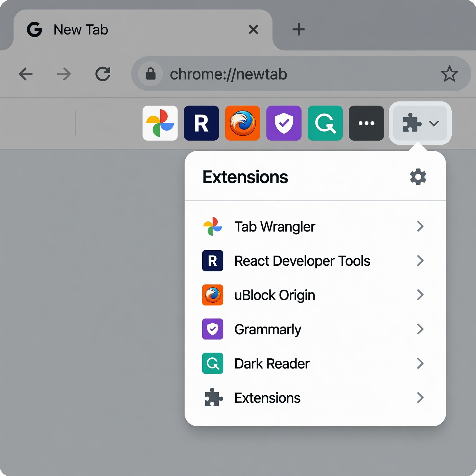Expand the uBlock Origin chevron
The image size is (476, 476).
(420, 295)
